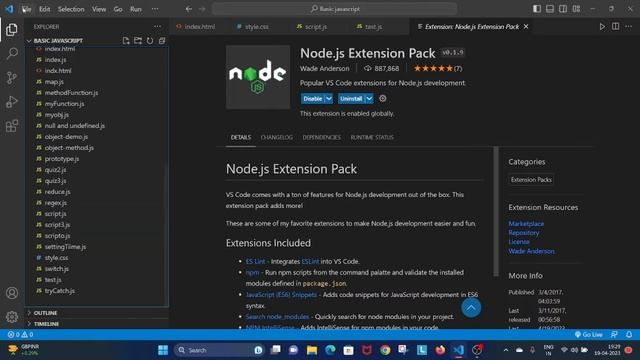Open the Source Control view

tap(12, 78)
